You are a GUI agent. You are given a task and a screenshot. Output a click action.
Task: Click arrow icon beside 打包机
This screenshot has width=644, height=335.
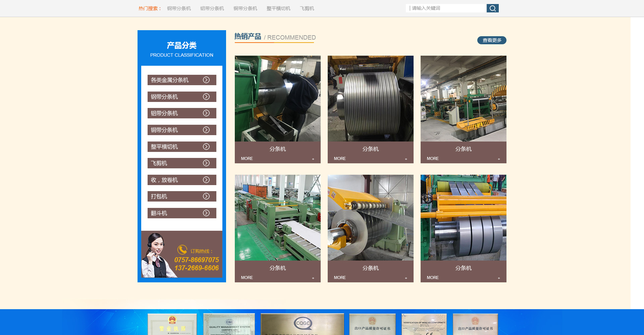click(206, 196)
